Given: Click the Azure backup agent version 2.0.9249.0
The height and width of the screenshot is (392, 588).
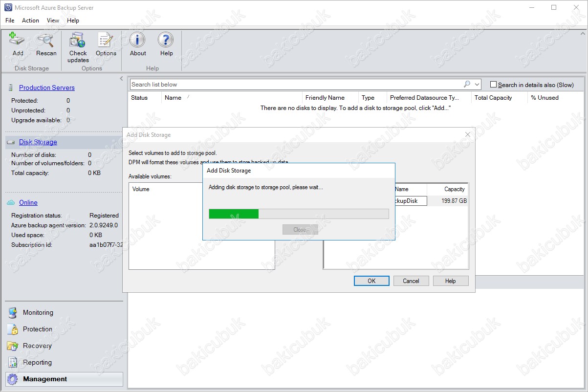Looking at the screenshot, I should pos(104,225).
